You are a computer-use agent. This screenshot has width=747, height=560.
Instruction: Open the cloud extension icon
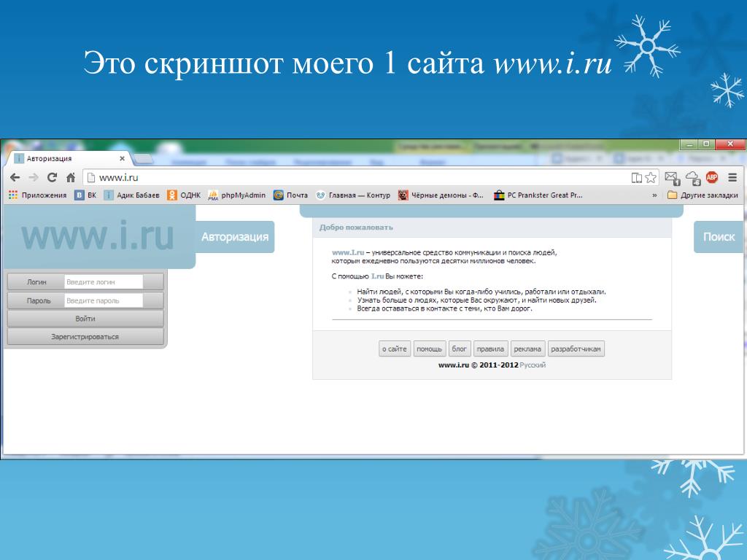click(x=693, y=178)
